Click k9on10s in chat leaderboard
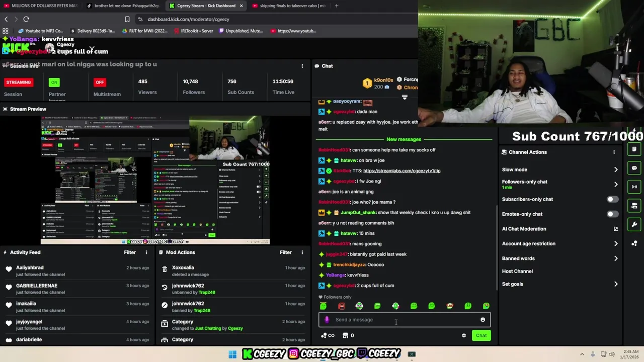The image size is (644, 362). click(383, 80)
